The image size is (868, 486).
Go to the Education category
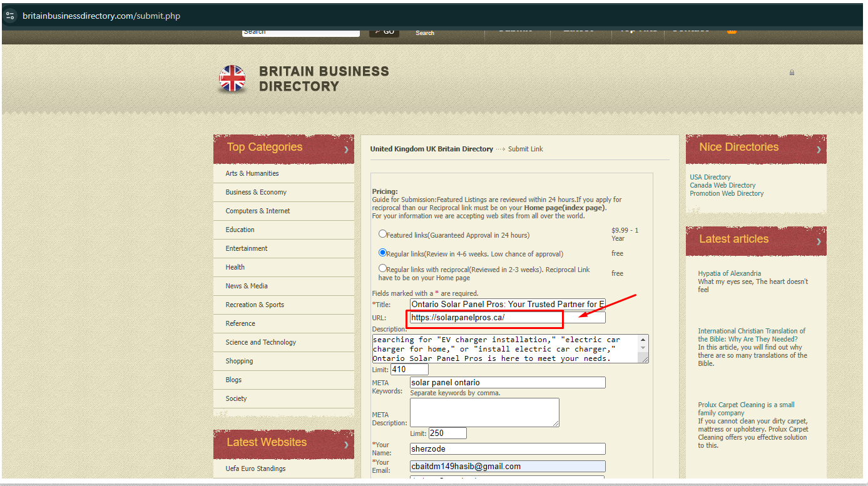coord(240,230)
